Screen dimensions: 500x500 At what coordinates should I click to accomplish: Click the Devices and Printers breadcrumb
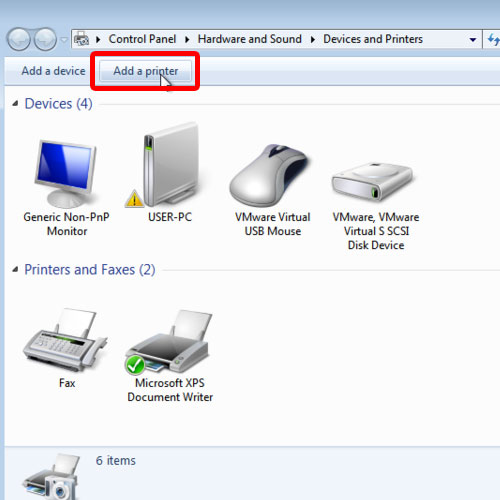click(373, 39)
